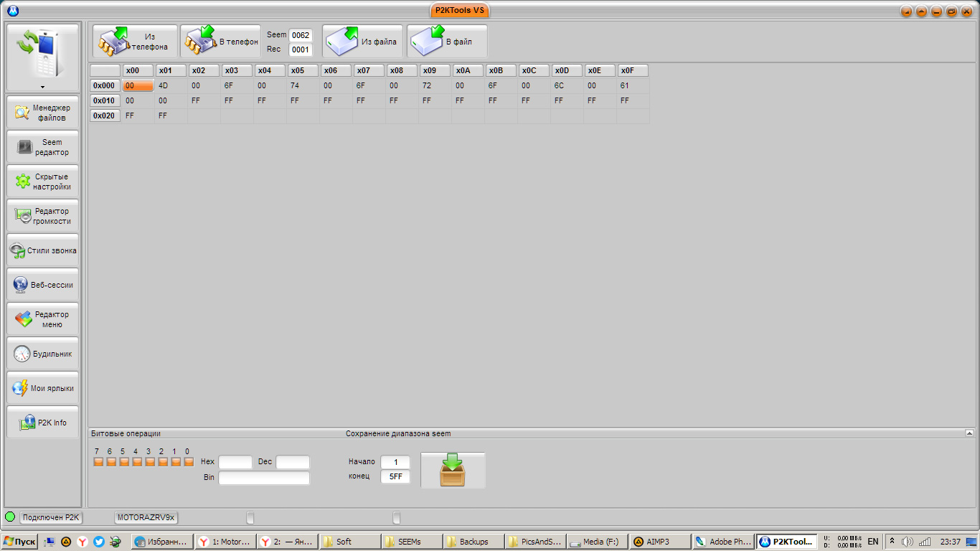Click MOTORAZRV9x status label

click(x=146, y=517)
